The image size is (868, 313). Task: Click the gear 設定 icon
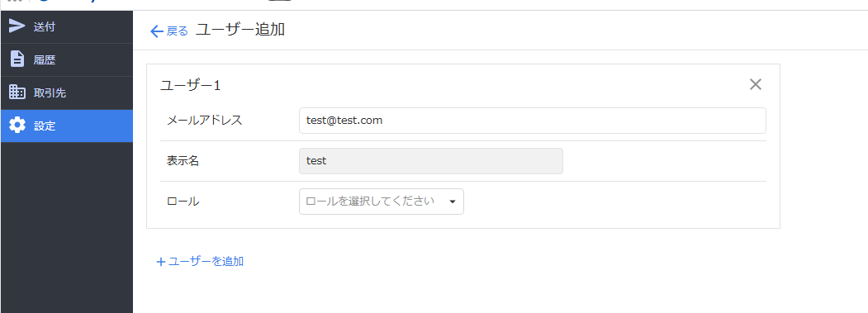17,126
